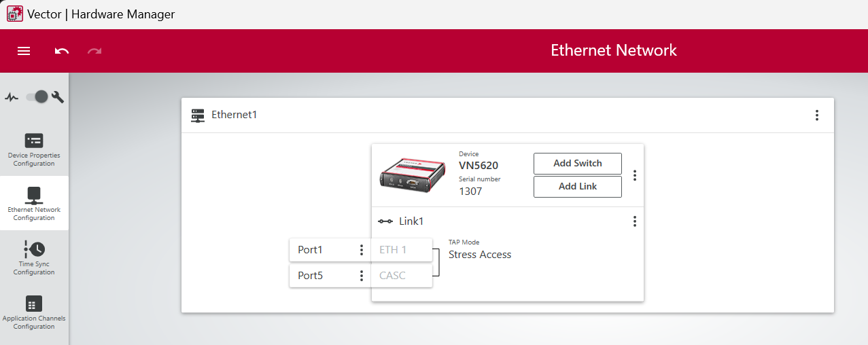
Task: Open Device Properties Configuration tab
Action: coord(34,149)
